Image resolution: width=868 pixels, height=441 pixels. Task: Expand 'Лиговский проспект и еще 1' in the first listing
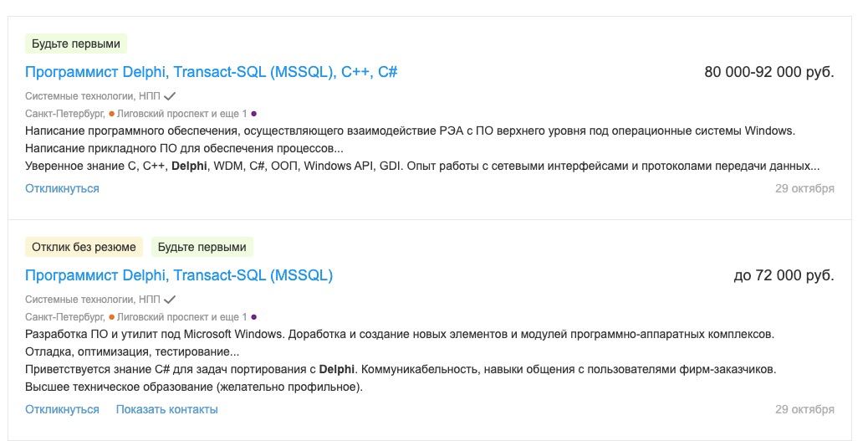[x=181, y=114]
